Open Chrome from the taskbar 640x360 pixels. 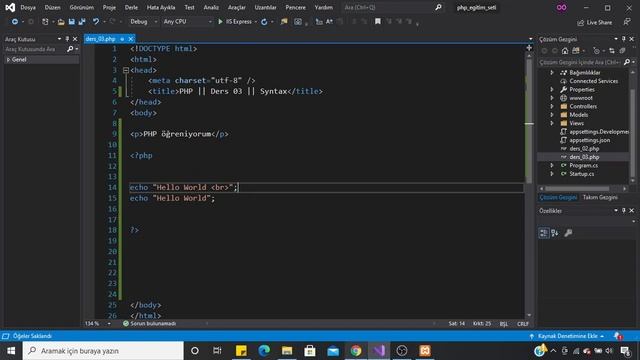click(x=356, y=351)
